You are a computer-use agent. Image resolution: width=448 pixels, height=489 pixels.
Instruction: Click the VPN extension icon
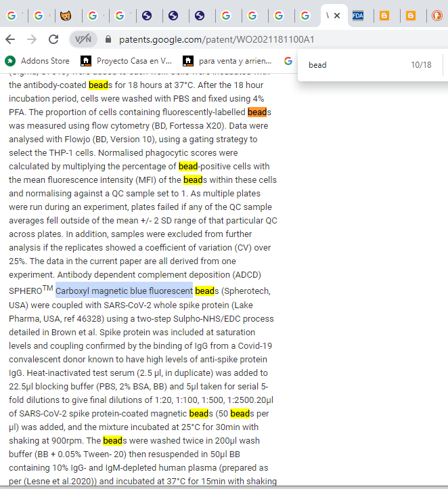pos(83,39)
